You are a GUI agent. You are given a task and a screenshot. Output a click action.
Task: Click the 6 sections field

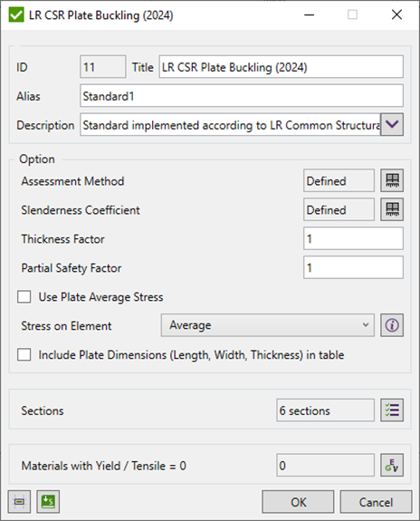pos(325,410)
